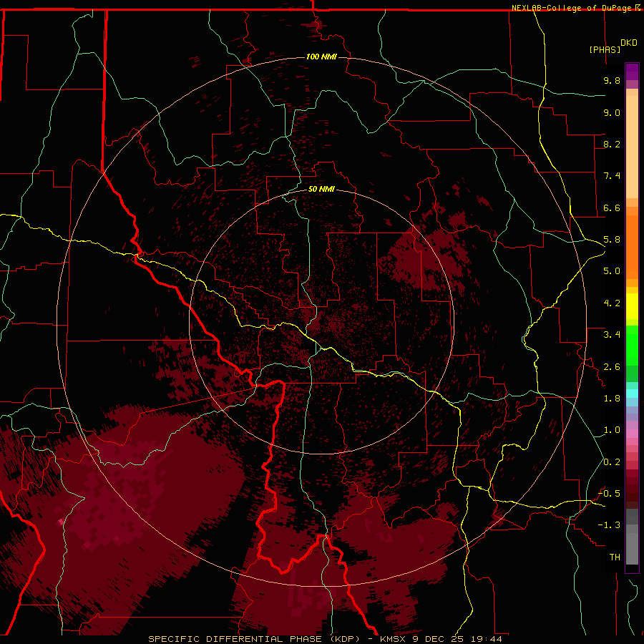644x644 pixels.
Task: Click the 7.4 value on the color scale
Action: [x=612, y=176]
